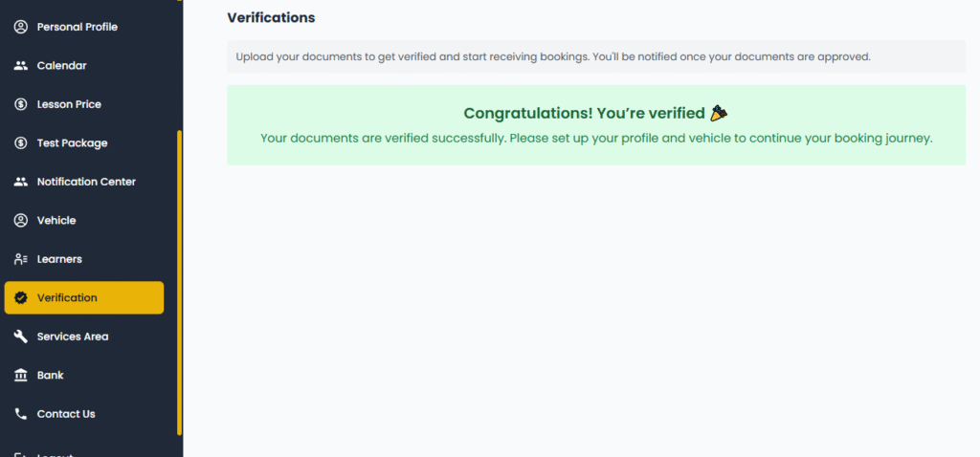
Task: Open the Personal Profile menu item
Action: click(x=77, y=27)
